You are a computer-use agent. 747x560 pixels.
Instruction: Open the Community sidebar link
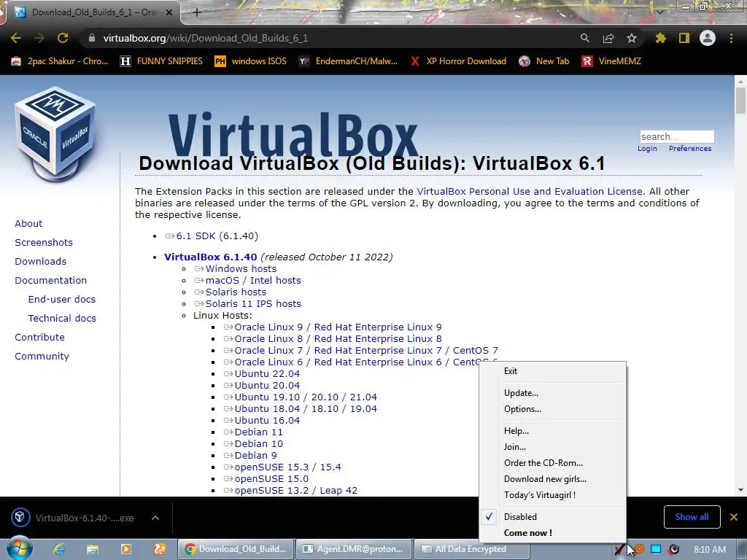coord(42,356)
